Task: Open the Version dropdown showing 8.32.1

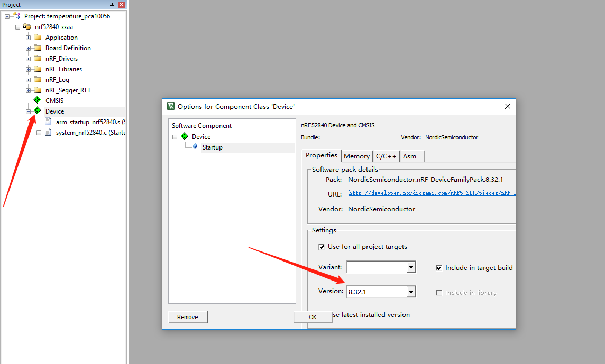Action: click(411, 291)
